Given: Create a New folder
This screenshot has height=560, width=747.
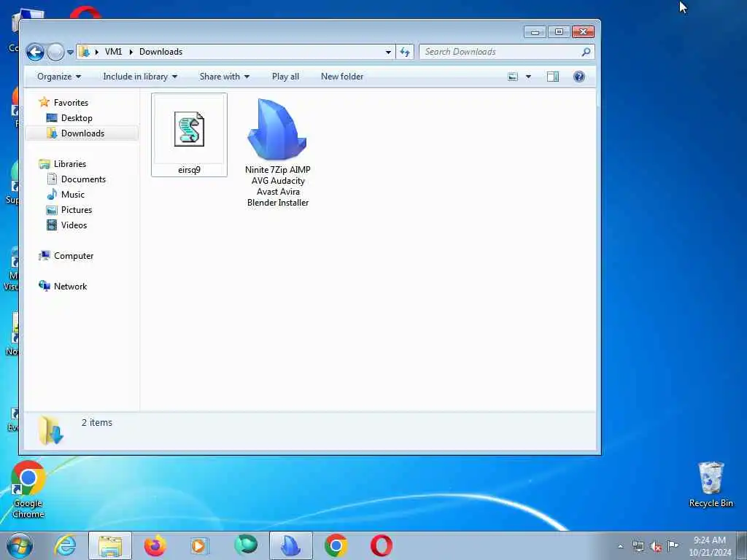Looking at the screenshot, I should click(x=342, y=77).
